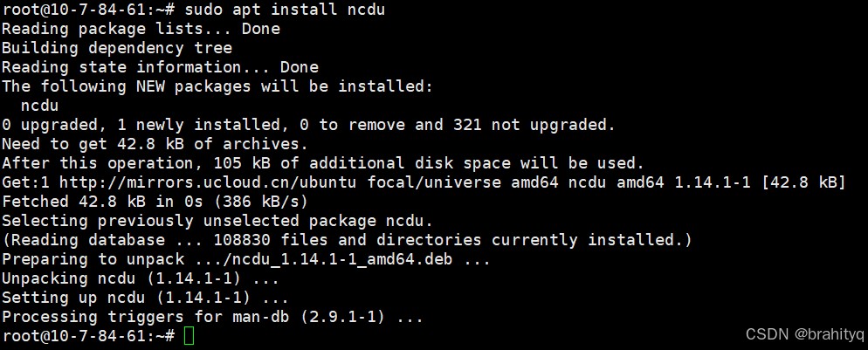Click the 'sudo apt install ncdu' command
Image resolution: width=868 pixels, height=350 pixels.
(x=284, y=10)
